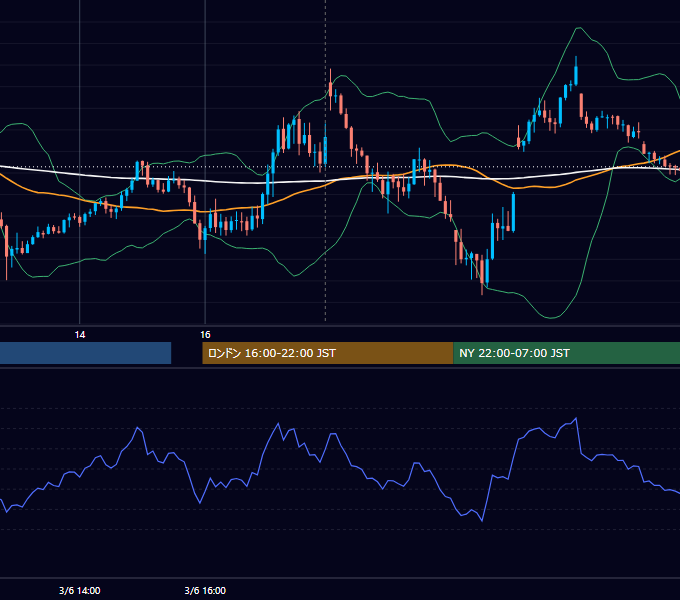Click the unlabeled blue session bar
The width and height of the screenshot is (680, 600).
(85, 353)
